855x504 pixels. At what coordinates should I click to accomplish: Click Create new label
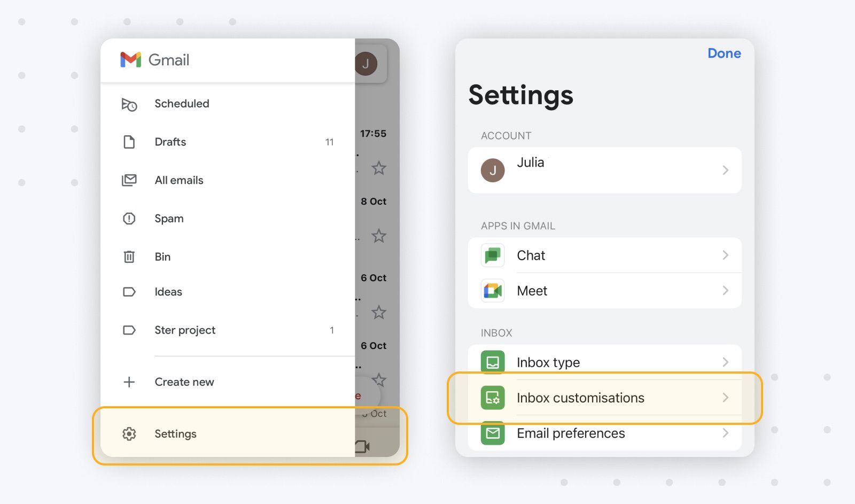coord(184,382)
